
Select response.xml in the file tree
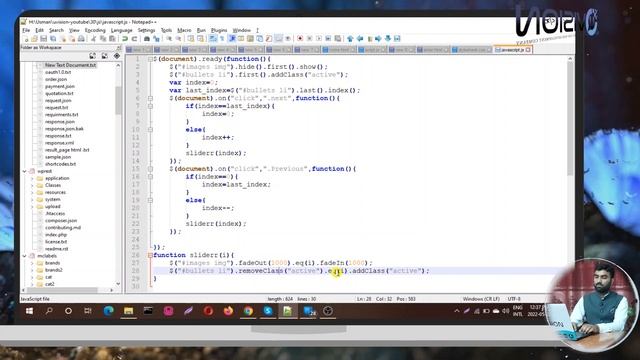point(60,143)
